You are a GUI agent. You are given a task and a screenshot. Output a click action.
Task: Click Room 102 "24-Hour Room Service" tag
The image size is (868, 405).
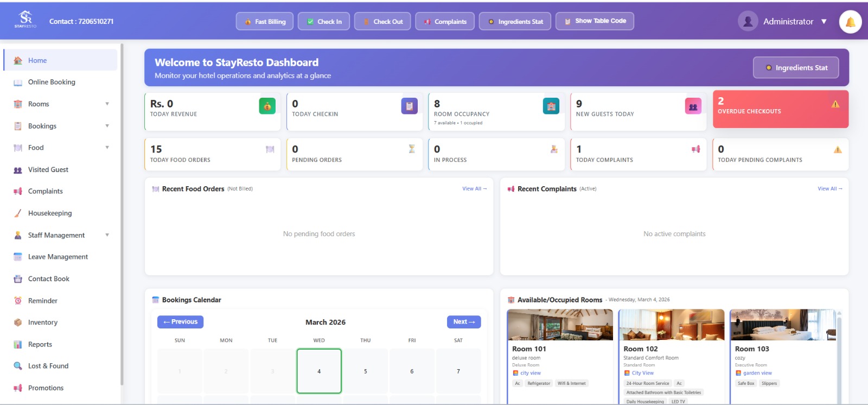648,384
